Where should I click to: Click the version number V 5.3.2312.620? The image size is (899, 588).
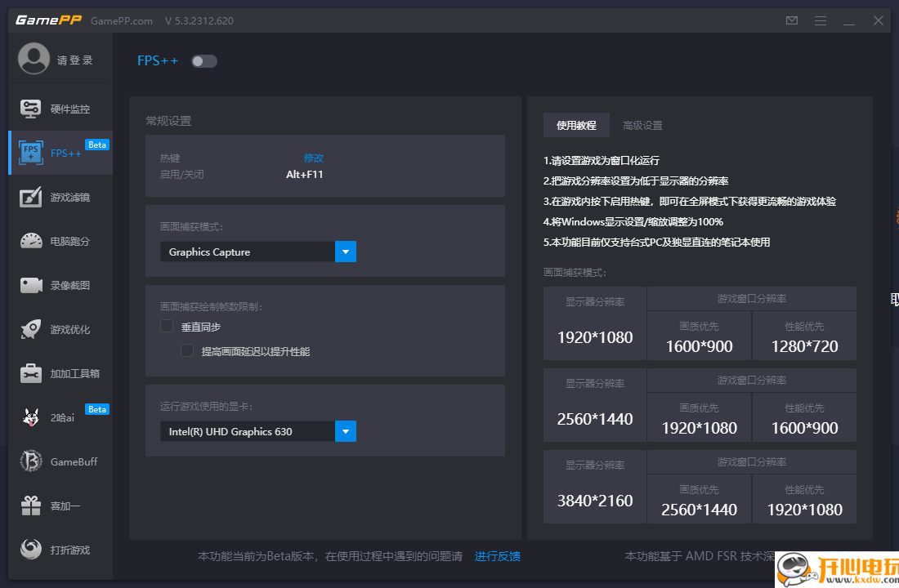pyautogui.click(x=199, y=20)
